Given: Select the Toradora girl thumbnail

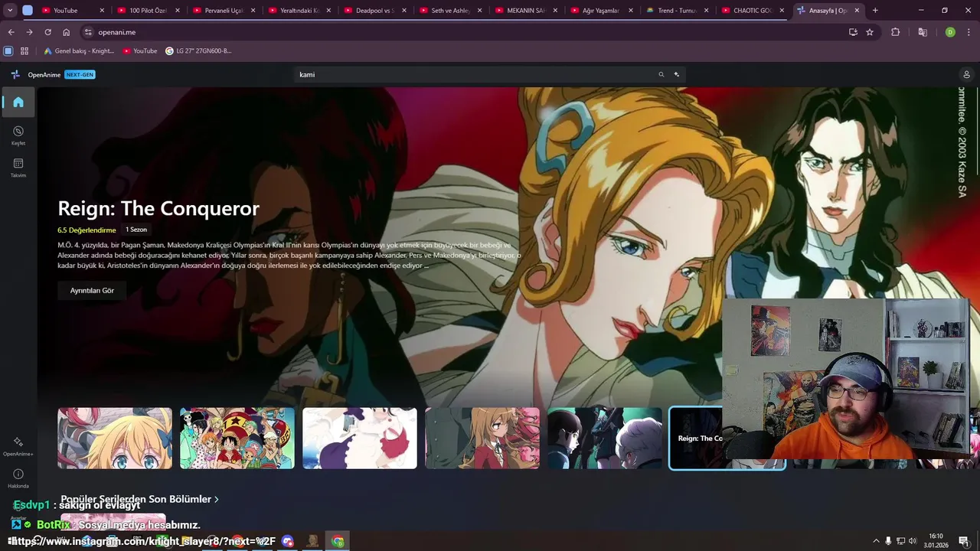Looking at the screenshot, I should pyautogui.click(x=482, y=438).
